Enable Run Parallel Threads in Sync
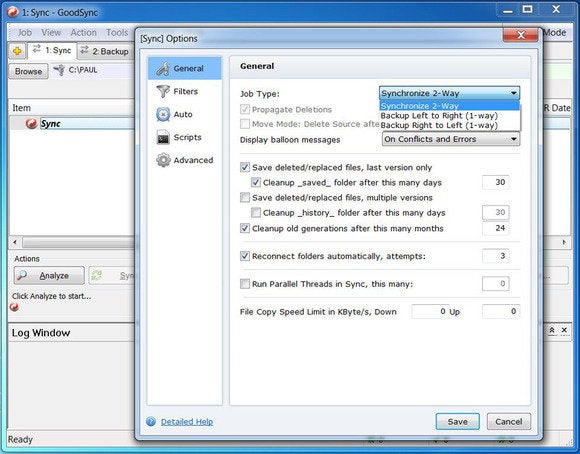 (245, 284)
